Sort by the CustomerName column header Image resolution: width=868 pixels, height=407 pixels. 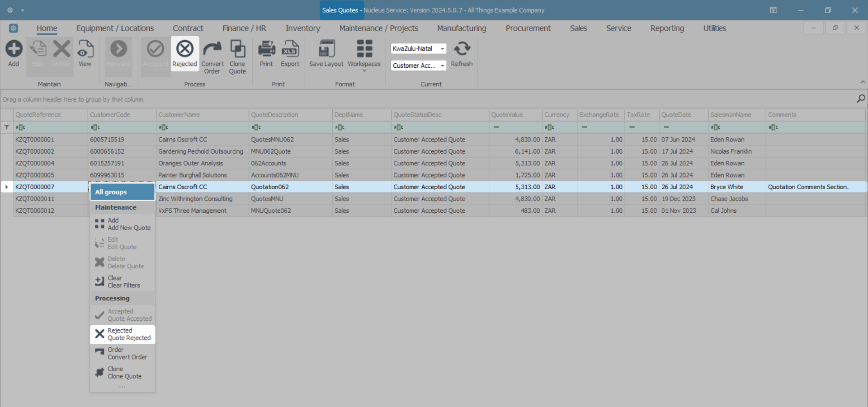click(203, 115)
